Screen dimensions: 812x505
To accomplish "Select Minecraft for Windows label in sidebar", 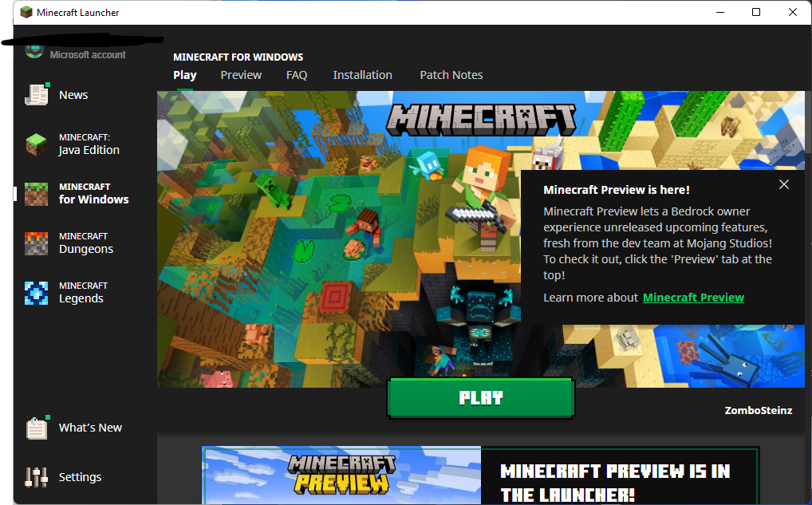I will 94,194.
